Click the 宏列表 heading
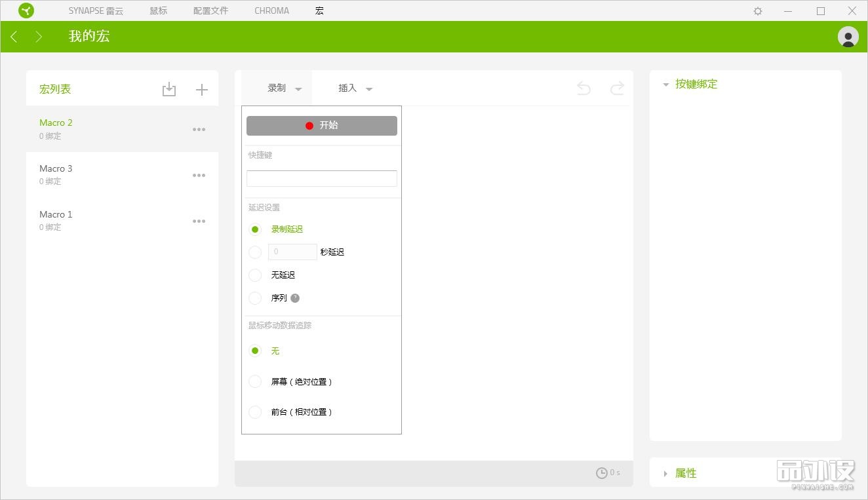 (x=55, y=89)
